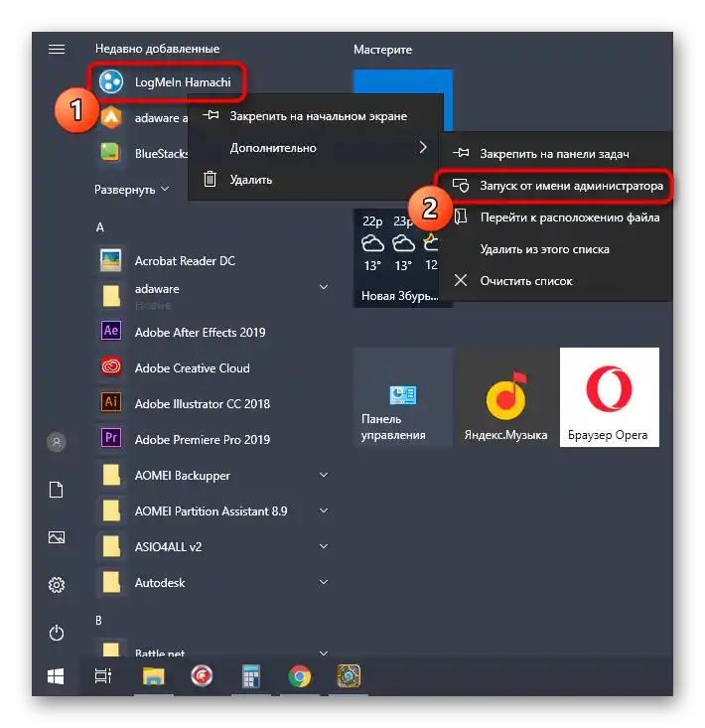Expand the adaware folder chevron

[324, 287]
